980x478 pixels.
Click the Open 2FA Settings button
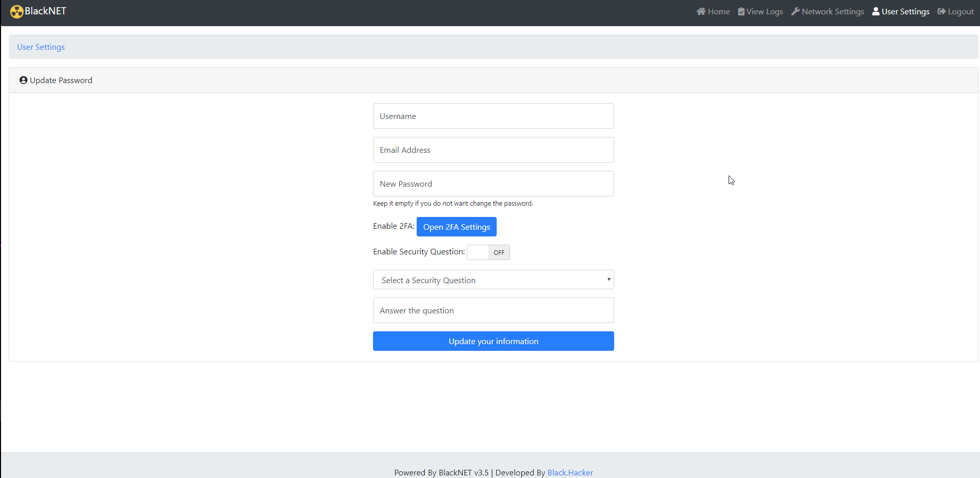pyautogui.click(x=456, y=227)
